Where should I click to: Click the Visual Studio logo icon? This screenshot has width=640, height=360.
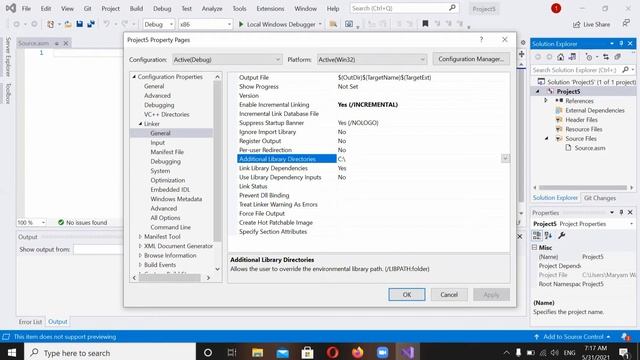pos(11,8)
